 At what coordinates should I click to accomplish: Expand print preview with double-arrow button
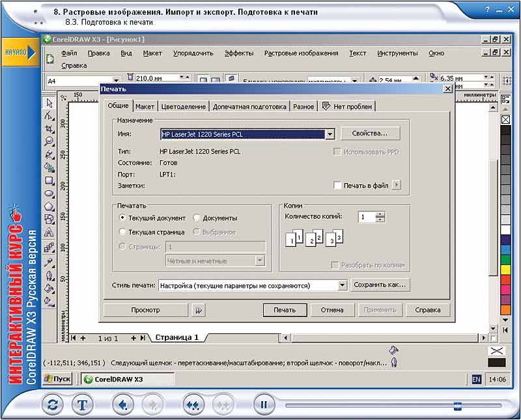(x=199, y=310)
